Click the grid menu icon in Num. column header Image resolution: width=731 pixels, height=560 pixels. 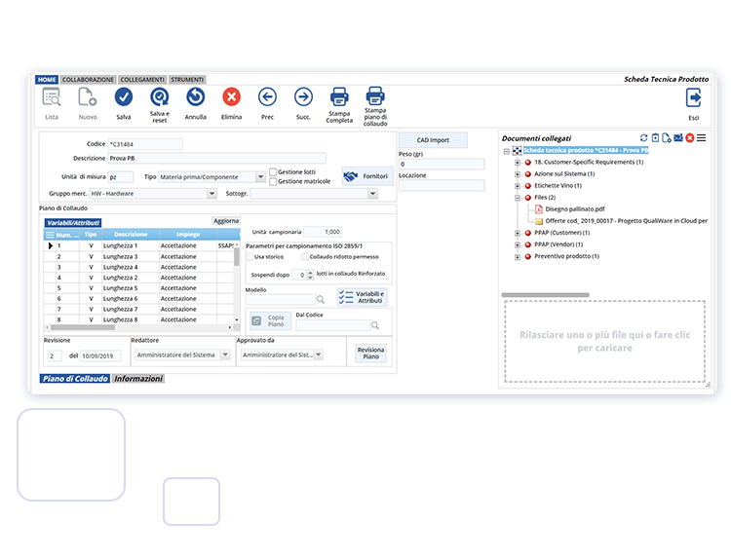click(x=50, y=235)
